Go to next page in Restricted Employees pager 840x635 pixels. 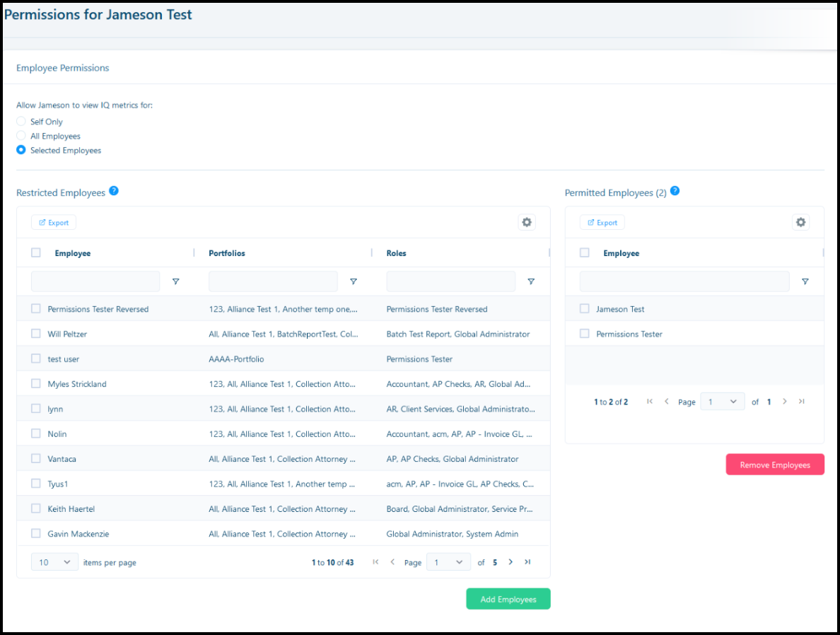pyautogui.click(x=511, y=561)
